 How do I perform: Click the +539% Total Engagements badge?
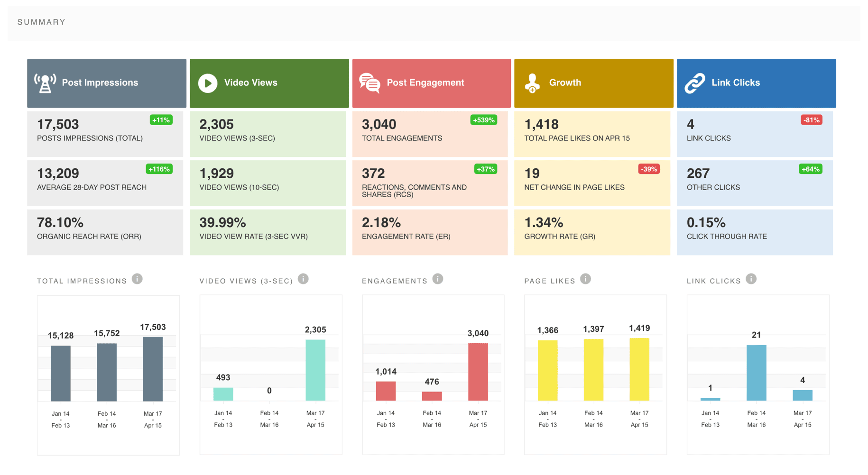coord(483,120)
